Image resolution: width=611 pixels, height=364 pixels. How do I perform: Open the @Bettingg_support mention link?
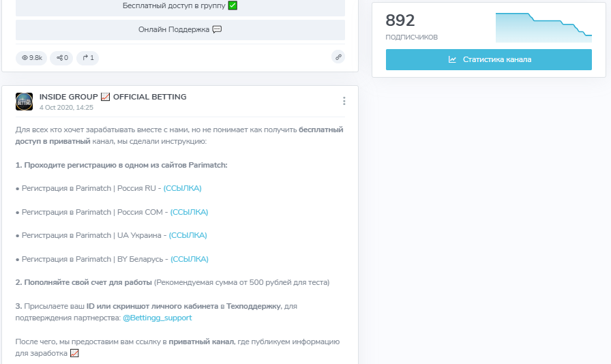point(157,318)
